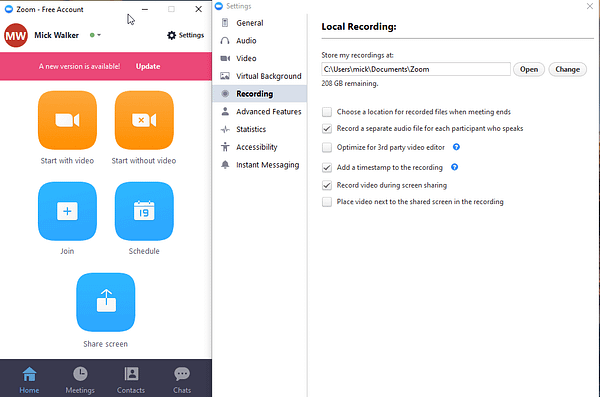600x397 pixels.
Task: Enable Optimize for 3rd party video editor
Action: 327,147
